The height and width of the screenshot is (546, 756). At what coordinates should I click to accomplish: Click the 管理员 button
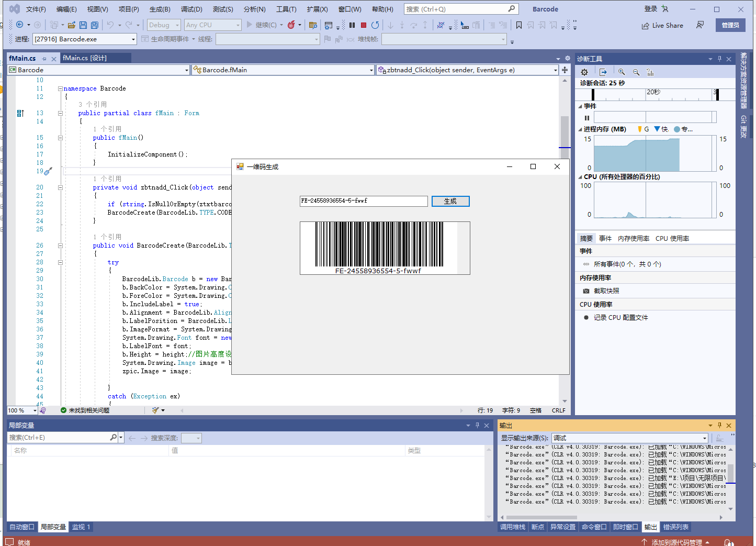pyautogui.click(x=730, y=25)
